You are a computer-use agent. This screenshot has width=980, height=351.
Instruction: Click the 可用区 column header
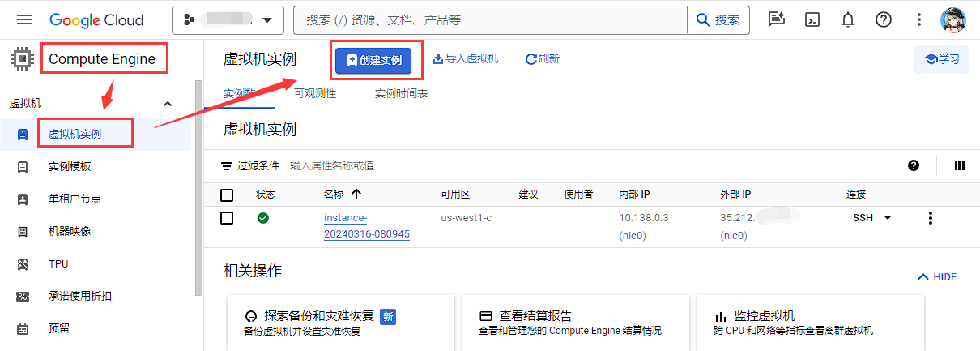455,195
